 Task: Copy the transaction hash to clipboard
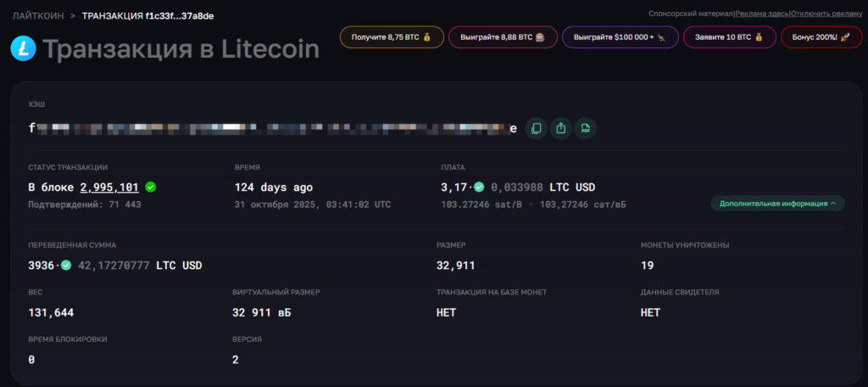pyautogui.click(x=536, y=128)
